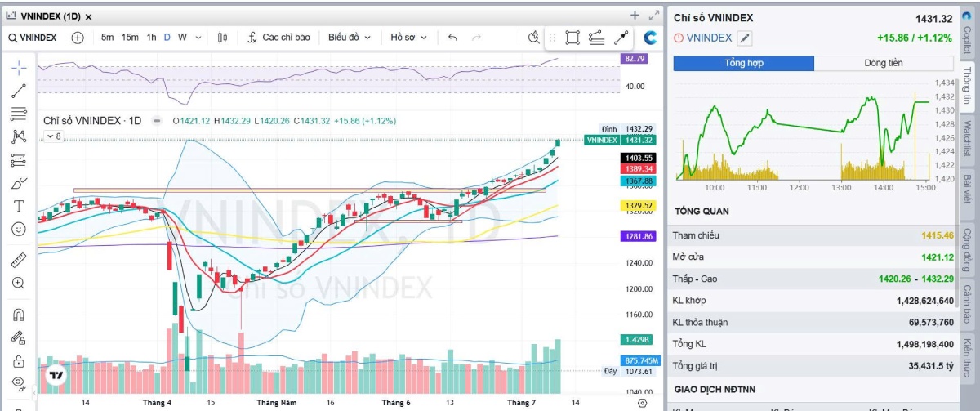Select the text annotation tool
Viewport: 980px width, 411px height.
tap(19, 206)
